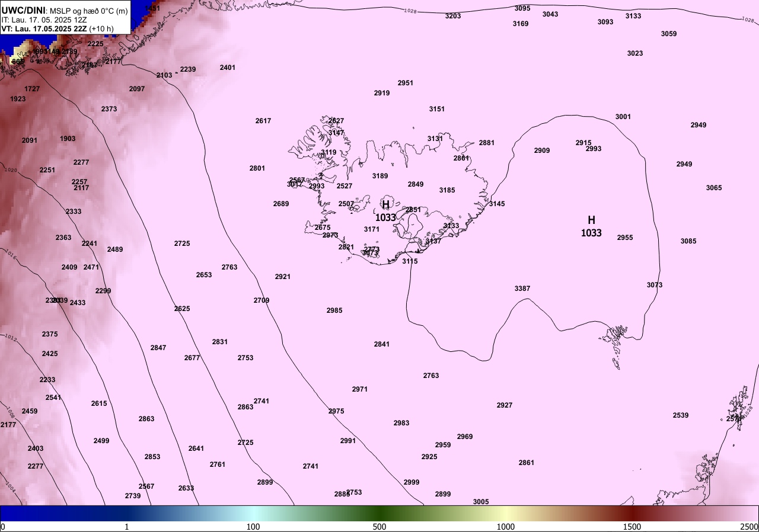Click the height value 2653

[x=204, y=275]
